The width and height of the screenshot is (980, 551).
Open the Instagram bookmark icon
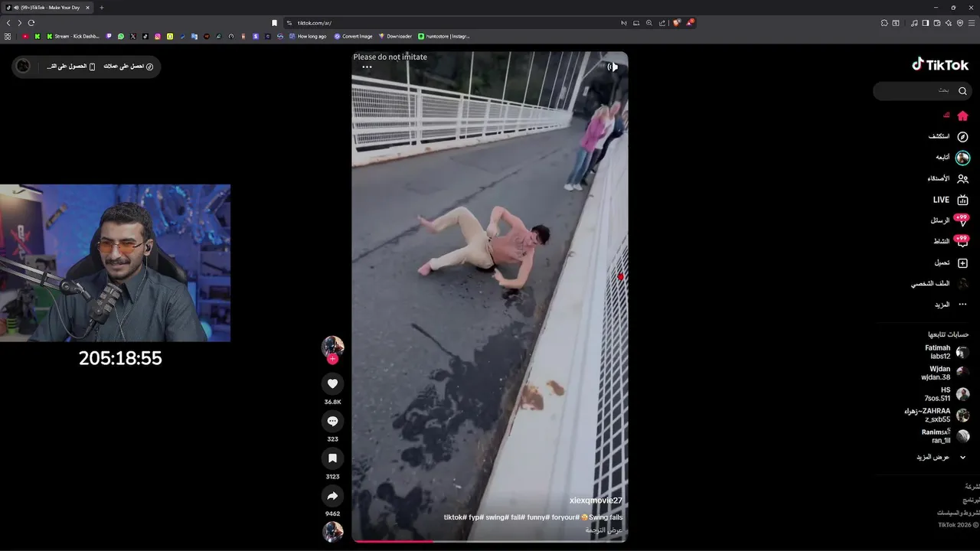pyautogui.click(x=157, y=36)
